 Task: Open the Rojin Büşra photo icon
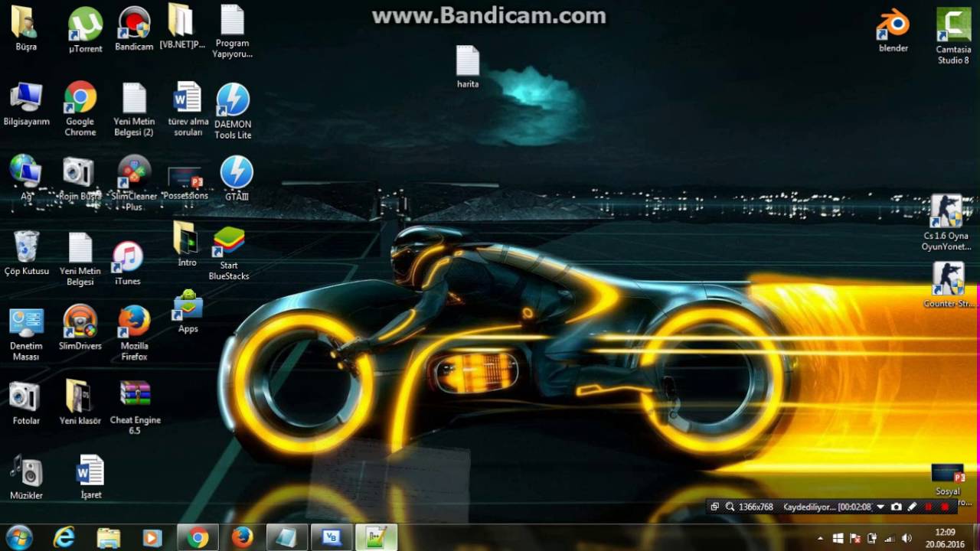(x=80, y=179)
